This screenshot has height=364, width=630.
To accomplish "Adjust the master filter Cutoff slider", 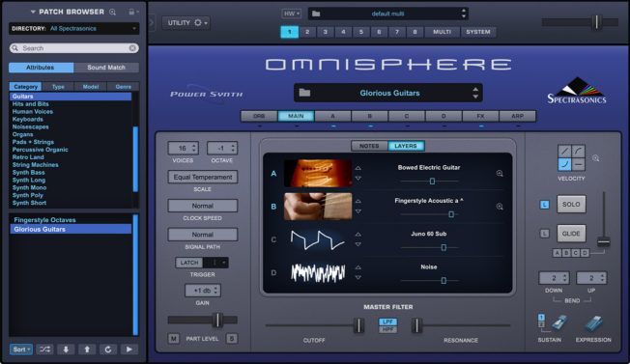I will click(x=358, y=325).
